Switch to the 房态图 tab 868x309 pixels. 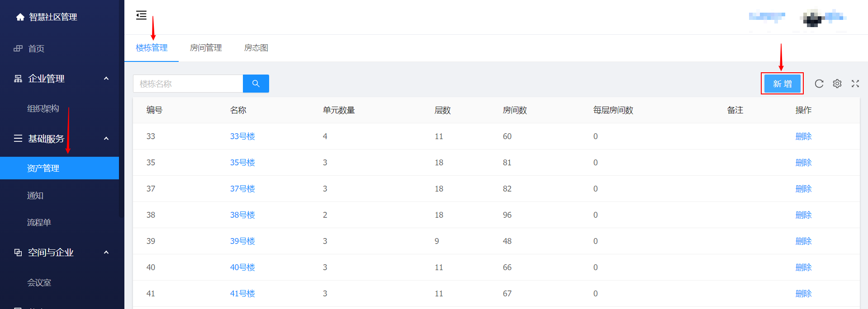(256, 48)
